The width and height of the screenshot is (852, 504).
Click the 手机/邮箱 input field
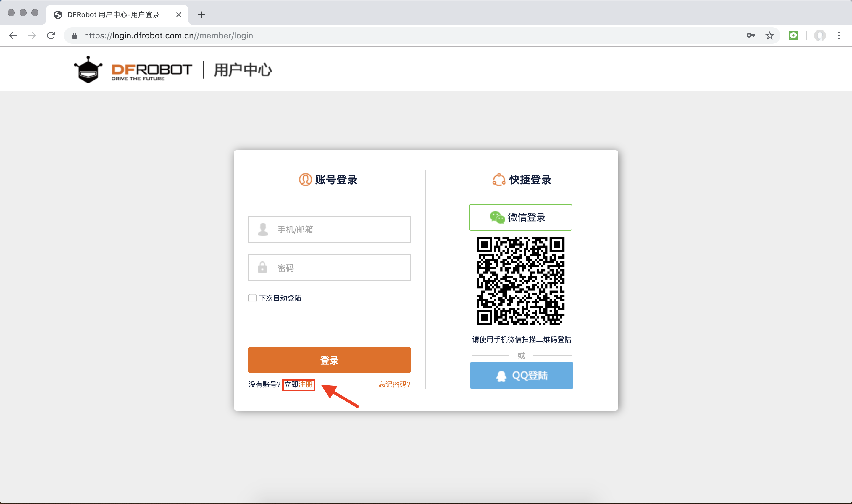(x=329, y=229)
